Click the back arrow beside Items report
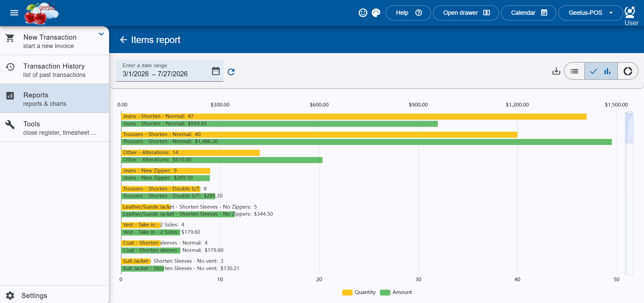Image resolution: width=644 pixels, height=303 pixels. 124,40
